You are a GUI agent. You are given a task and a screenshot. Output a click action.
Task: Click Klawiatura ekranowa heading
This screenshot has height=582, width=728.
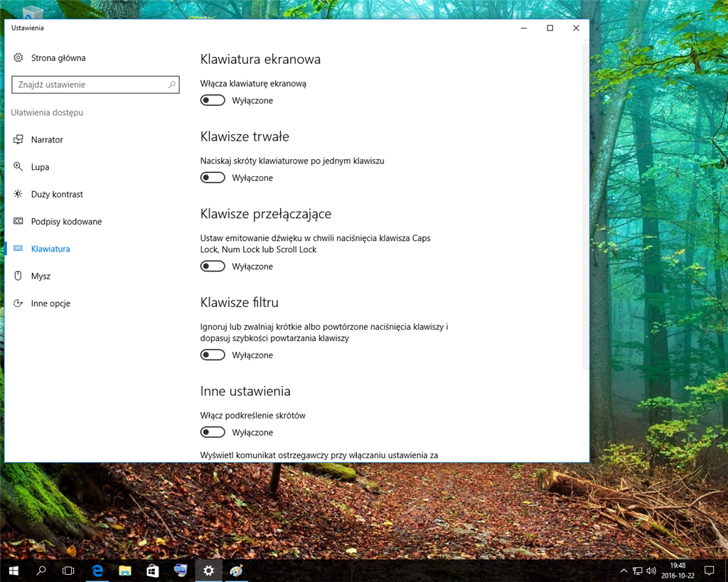pyautogui.click(x=260, y=60)
